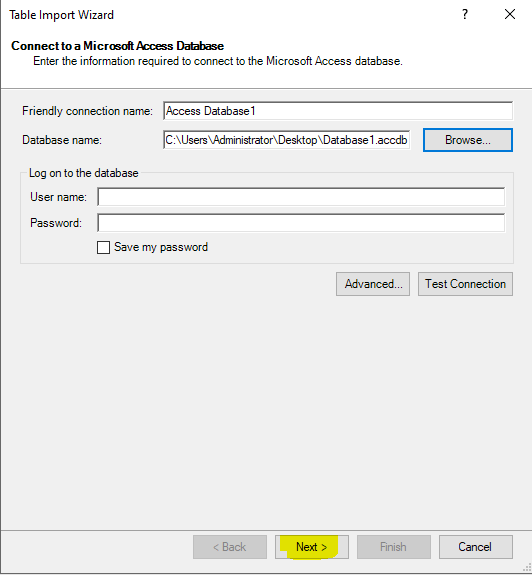Click into the User name field
Viewport: 532px width, 575px height.
301,197
